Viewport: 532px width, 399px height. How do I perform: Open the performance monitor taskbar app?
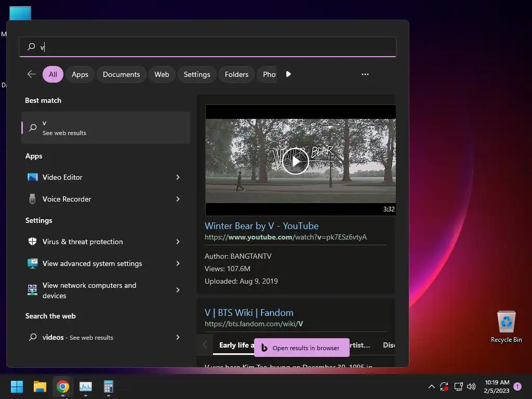86,387
